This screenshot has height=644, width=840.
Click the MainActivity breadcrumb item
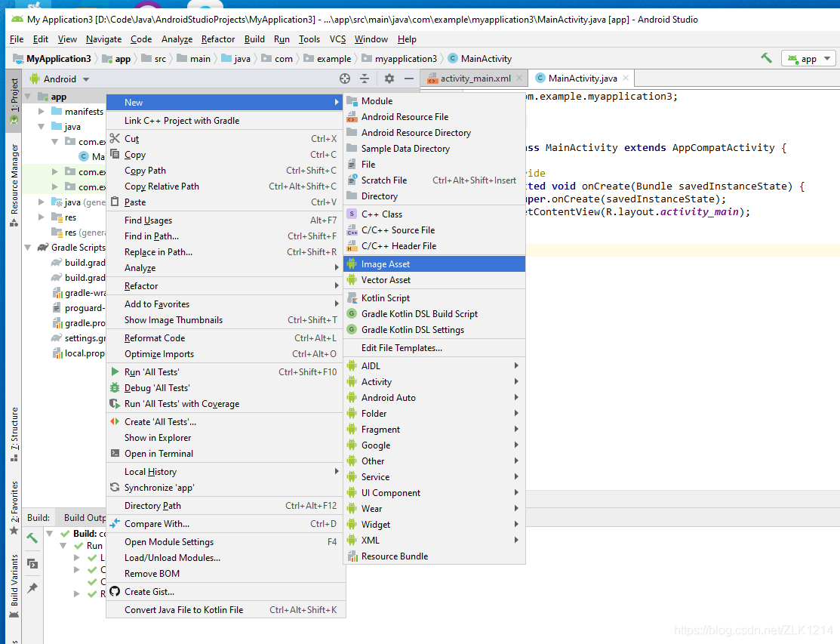point(480,58)
